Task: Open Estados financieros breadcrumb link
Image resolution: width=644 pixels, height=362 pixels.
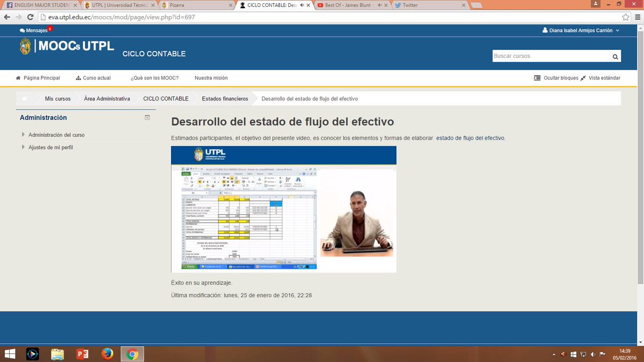Action: click(x=225, y=99)
